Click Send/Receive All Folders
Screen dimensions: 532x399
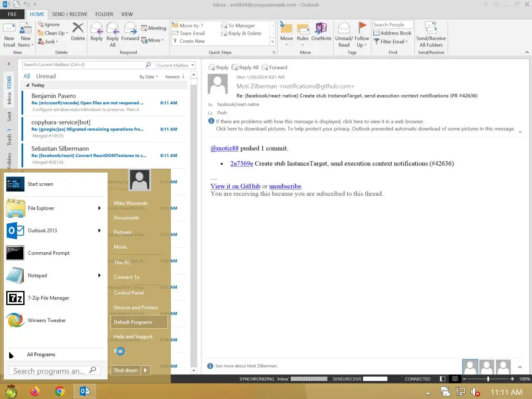pyautogui.click(x=431, y=35)
